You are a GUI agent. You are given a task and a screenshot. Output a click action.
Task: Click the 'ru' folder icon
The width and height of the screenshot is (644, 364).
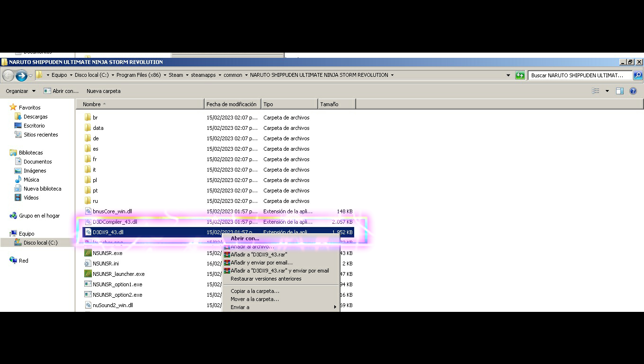(x=88, y=201)
